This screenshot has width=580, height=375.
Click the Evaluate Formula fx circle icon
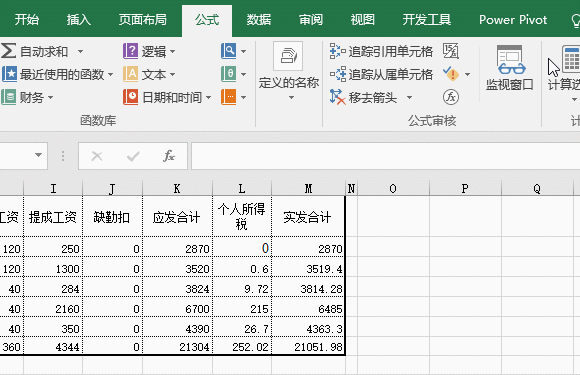(451, 97)
